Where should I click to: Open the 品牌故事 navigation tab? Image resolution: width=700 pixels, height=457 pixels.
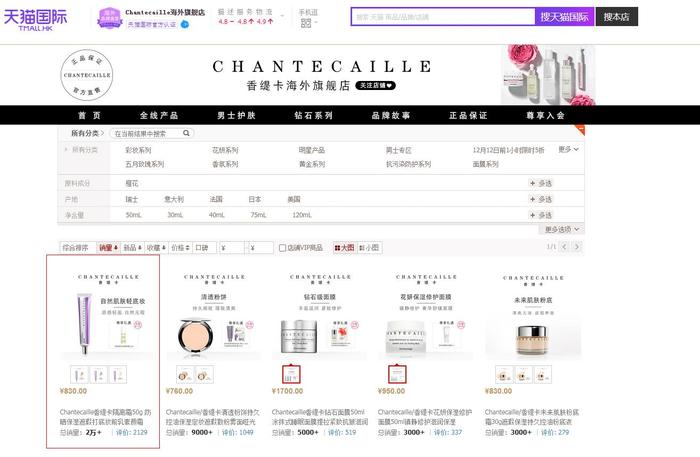point(391,115)
